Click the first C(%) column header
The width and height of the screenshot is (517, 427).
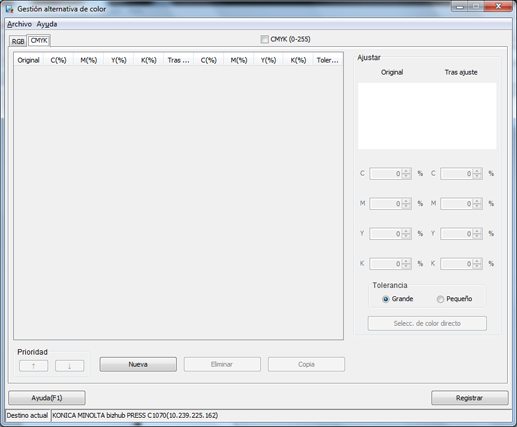tap(59, 60)
